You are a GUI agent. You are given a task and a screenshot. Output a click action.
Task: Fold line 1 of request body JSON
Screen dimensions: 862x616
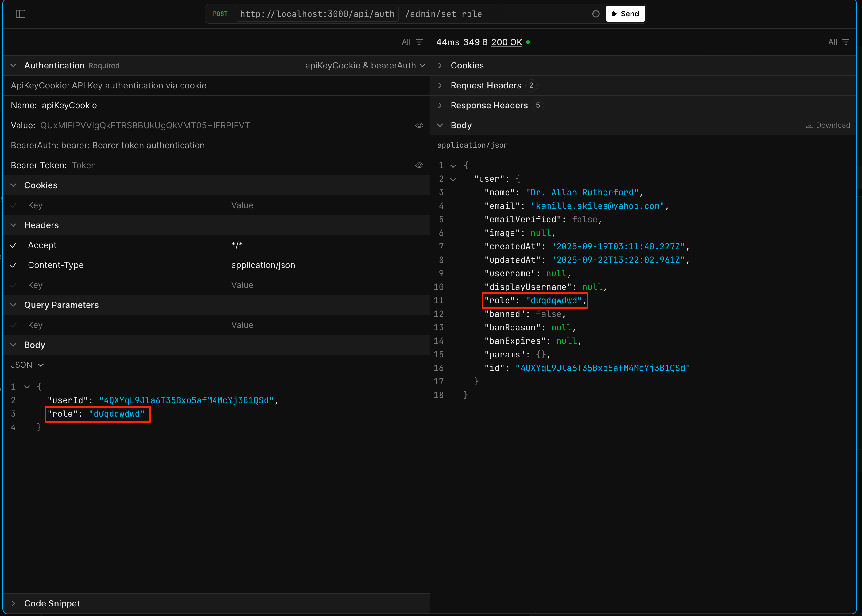27,387
